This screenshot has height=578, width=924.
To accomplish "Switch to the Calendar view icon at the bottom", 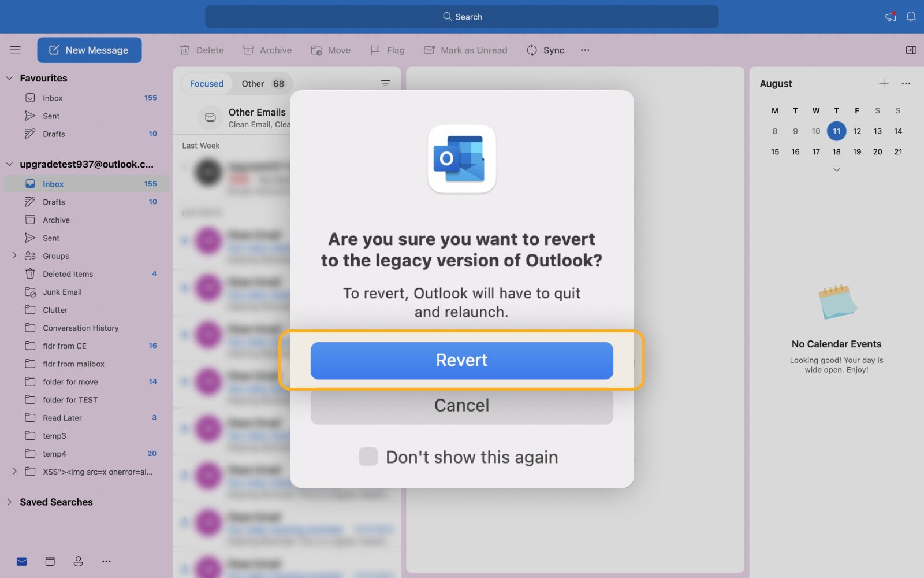I will (x=50, y=561).
